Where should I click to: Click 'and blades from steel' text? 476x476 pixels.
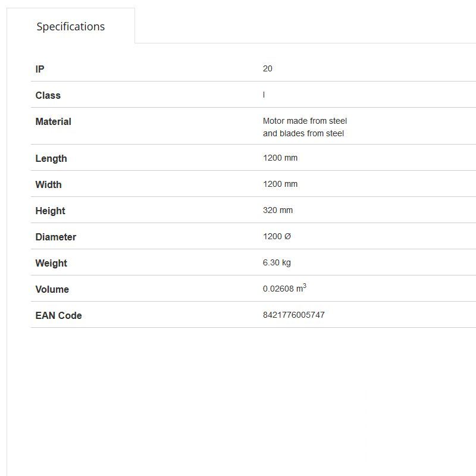pos(303,133)
